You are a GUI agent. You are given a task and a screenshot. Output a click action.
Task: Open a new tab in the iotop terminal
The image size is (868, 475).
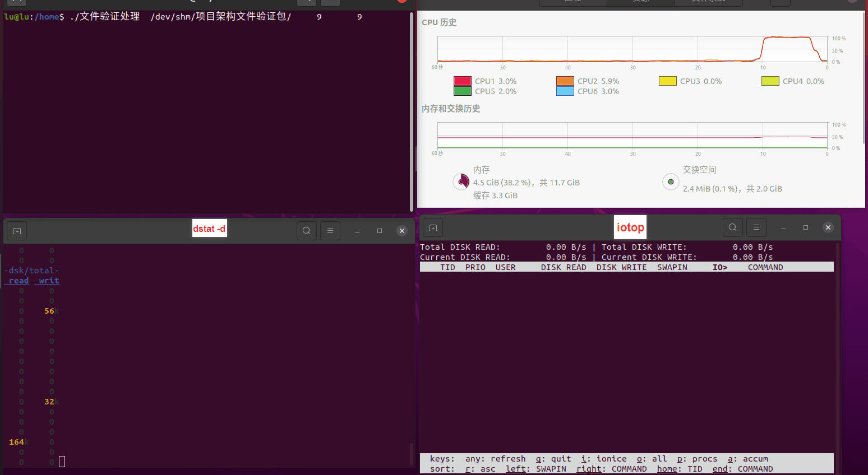433,227
